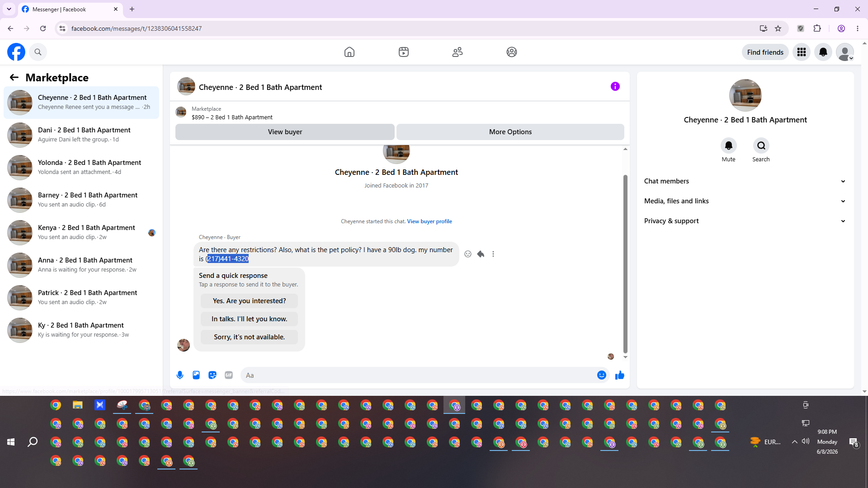Search within the Cheyenne conversation
Image resolution: width=868 pixels, height=488 pixels.
point(761,145)
